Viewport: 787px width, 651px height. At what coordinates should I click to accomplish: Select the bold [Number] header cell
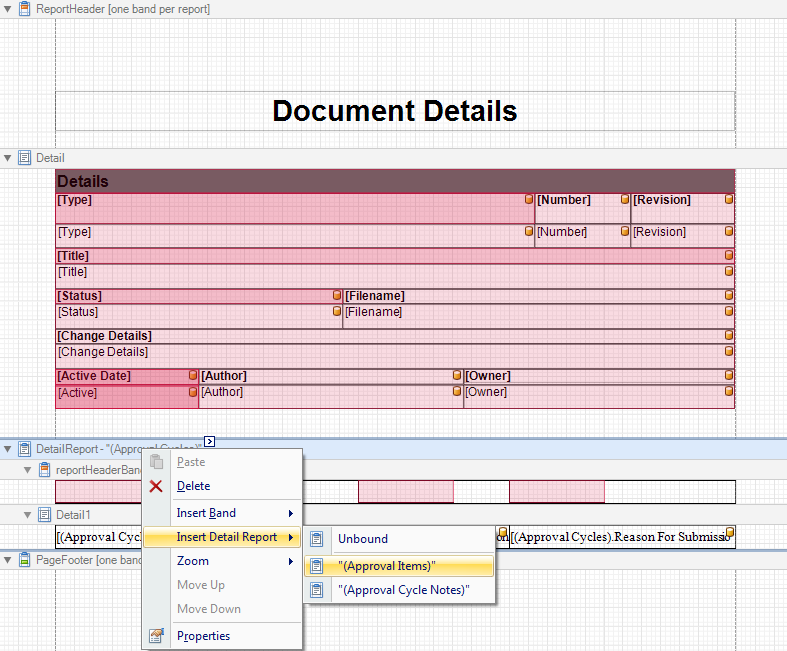583,208
